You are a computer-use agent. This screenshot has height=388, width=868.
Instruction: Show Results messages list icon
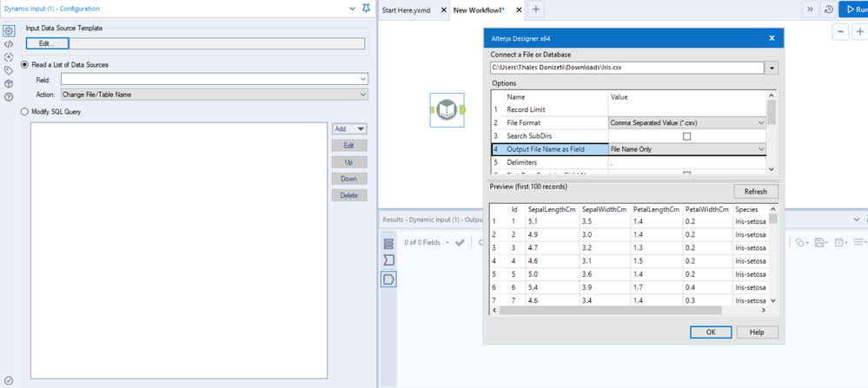tap(388, 243)
